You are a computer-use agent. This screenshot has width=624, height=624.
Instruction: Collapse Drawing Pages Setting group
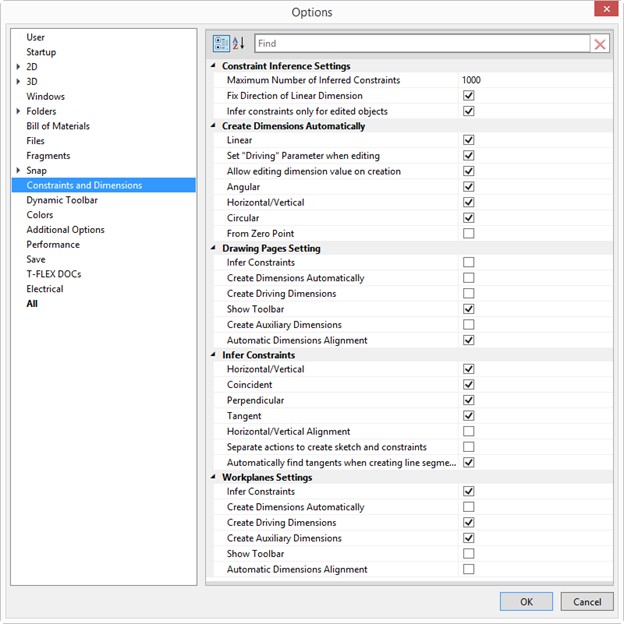click(213, 248)
